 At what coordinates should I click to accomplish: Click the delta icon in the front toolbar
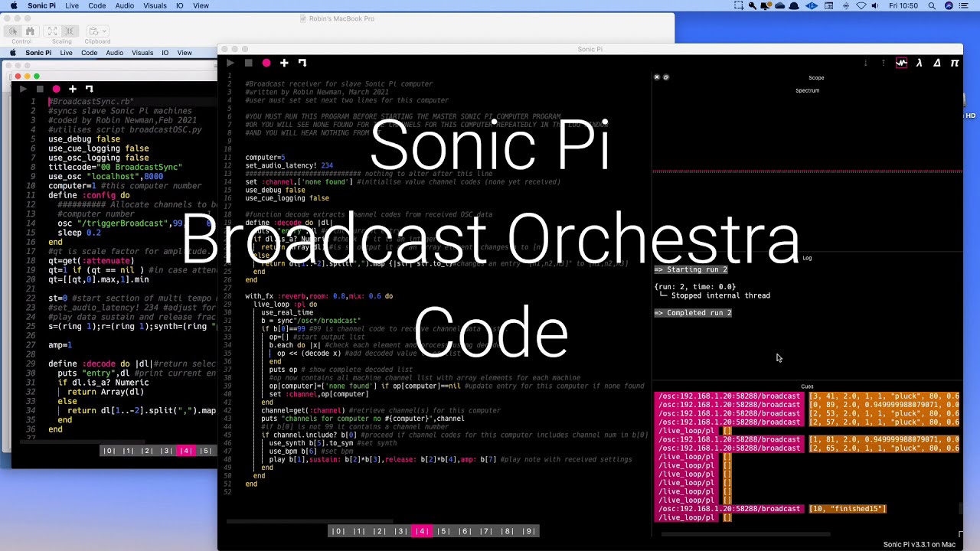(937, 63)
